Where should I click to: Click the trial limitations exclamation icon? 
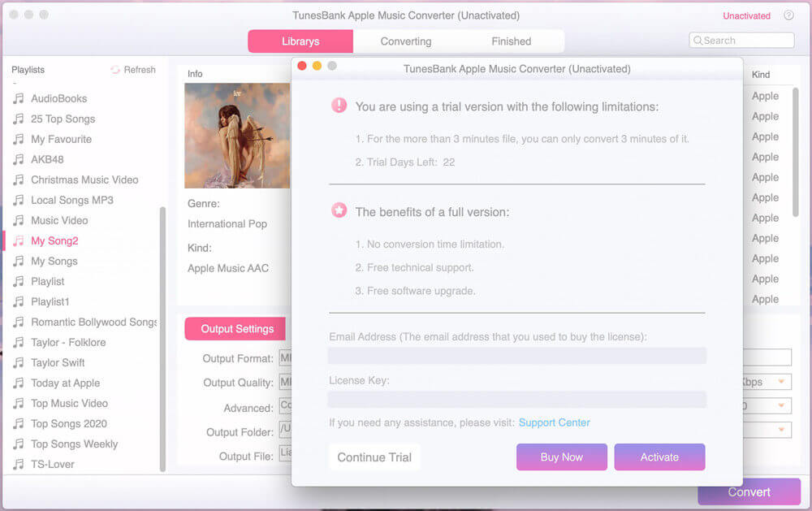pos(339,106)
